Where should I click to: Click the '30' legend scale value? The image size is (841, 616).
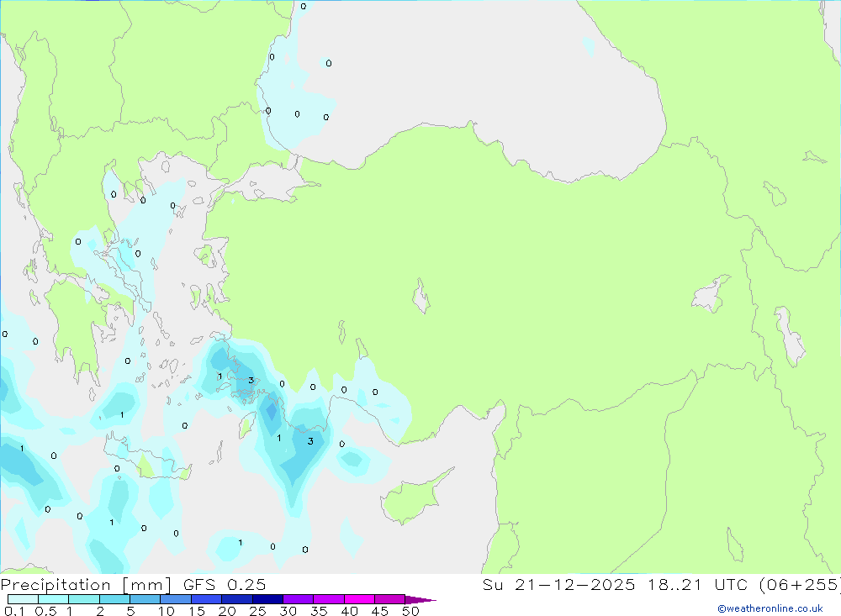288,611
